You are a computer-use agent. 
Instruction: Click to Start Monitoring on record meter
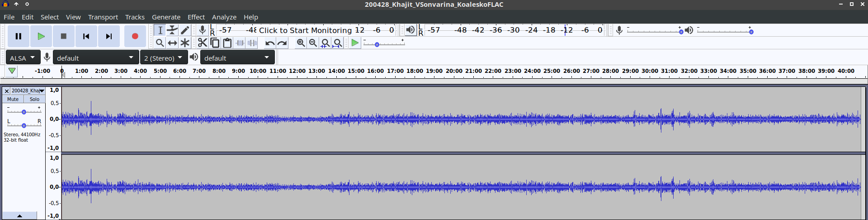[x=305, y=30]
